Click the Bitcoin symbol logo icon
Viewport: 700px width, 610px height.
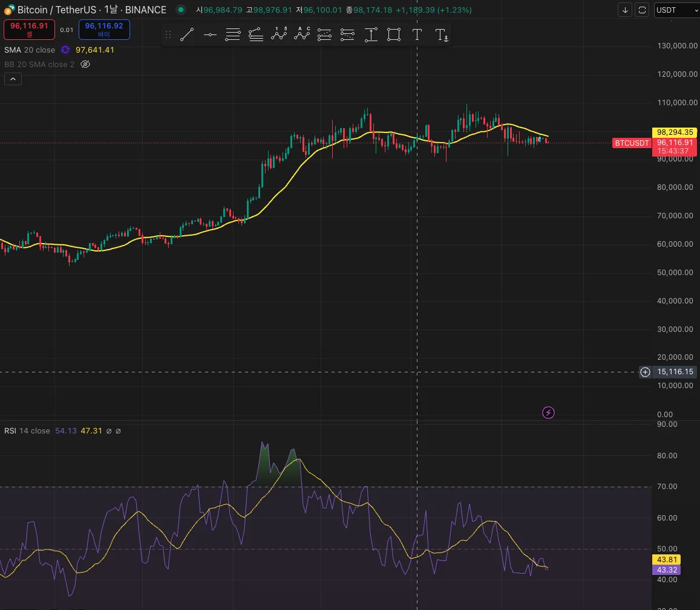point(9,10)
